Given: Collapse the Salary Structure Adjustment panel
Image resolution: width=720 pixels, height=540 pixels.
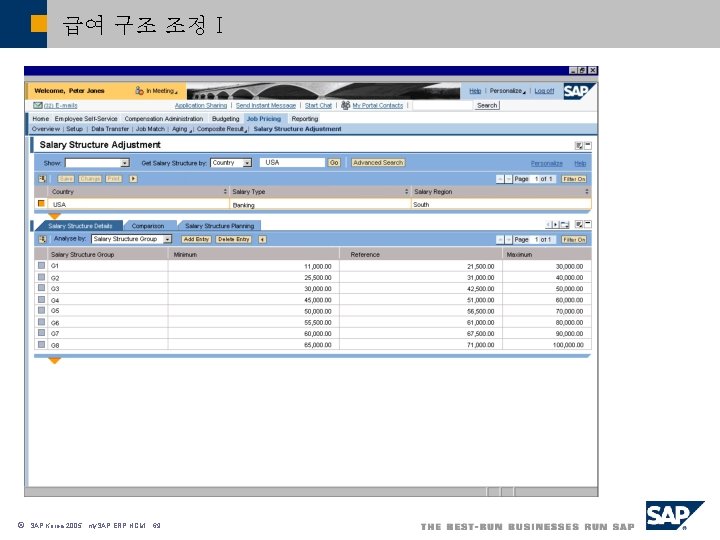Looking at the screenshot, I should coord(587,146).
